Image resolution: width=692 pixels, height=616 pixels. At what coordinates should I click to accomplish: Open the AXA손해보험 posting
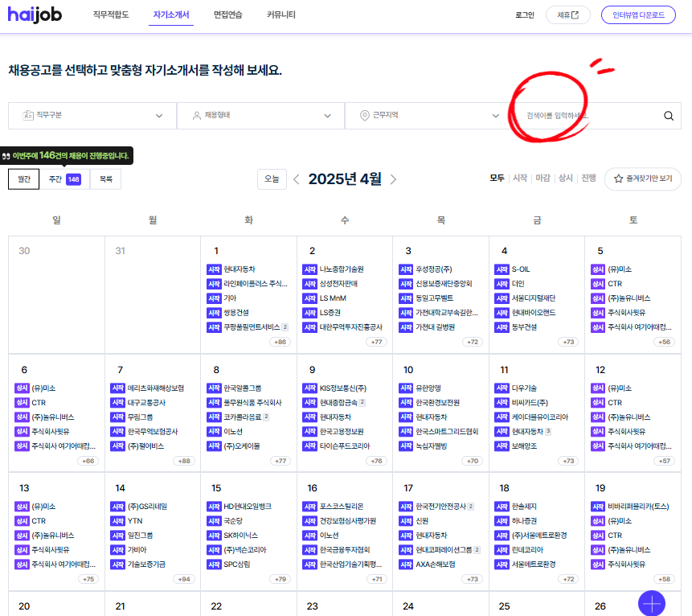(435, 565)
